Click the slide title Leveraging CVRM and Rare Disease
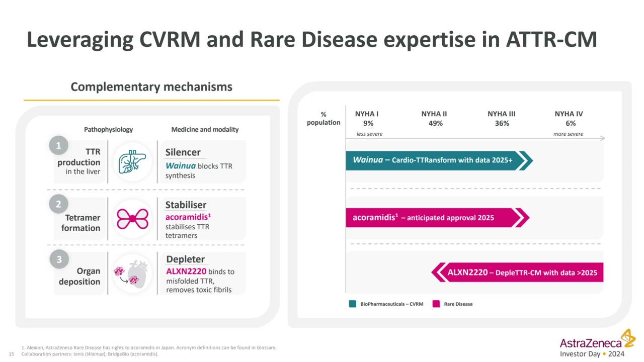 tap(311, 40)
